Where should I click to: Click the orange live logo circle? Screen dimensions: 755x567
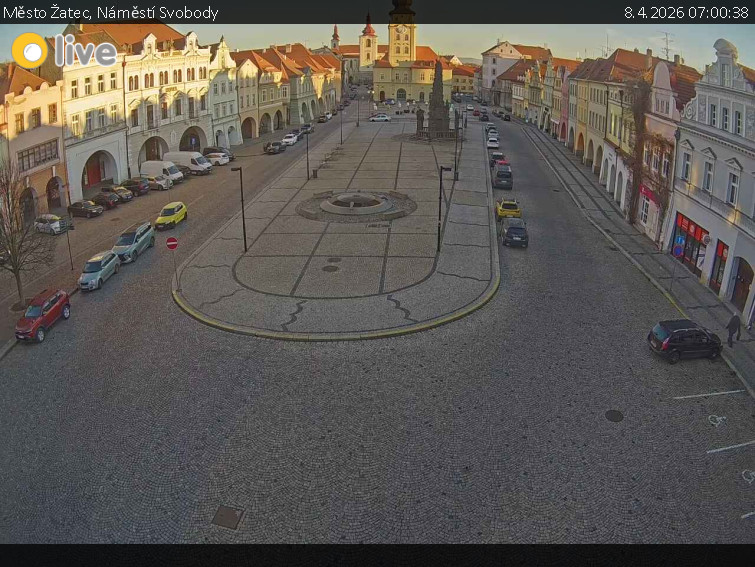click(30, 51)
